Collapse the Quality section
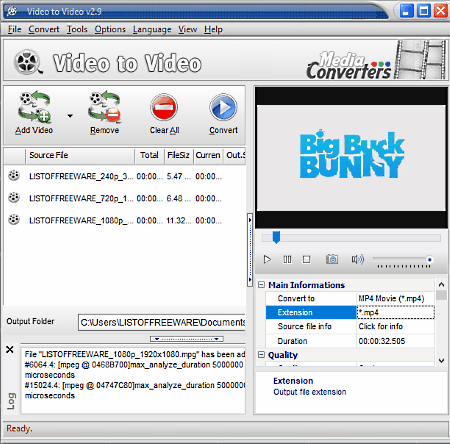 point(262,355)
